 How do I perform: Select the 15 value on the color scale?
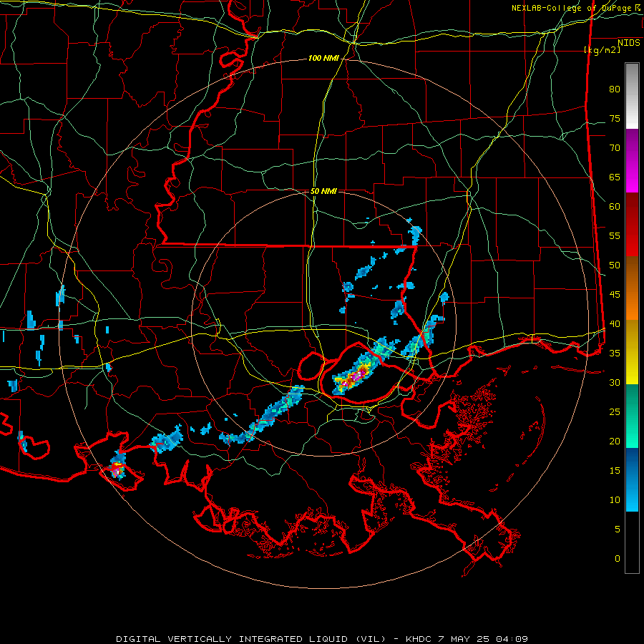(615, 471)
